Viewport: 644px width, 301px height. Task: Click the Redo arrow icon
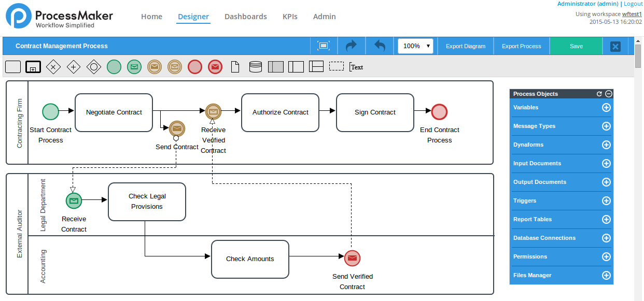[x=351, y=46]
